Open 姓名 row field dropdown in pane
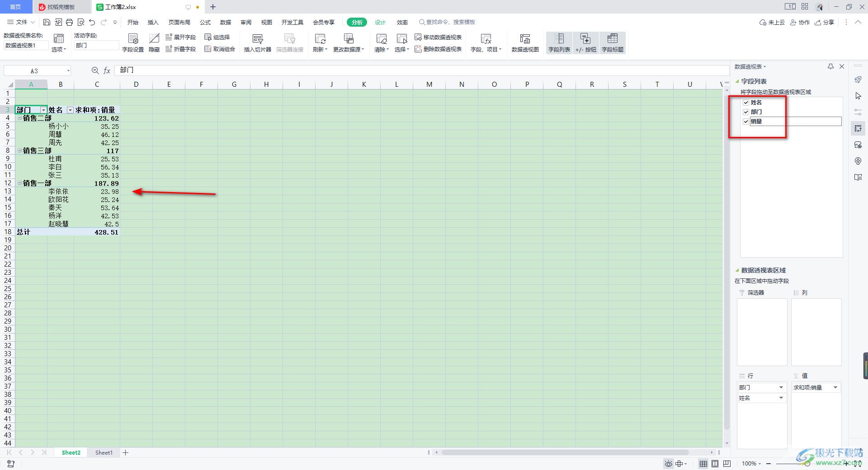 point(781,398)
